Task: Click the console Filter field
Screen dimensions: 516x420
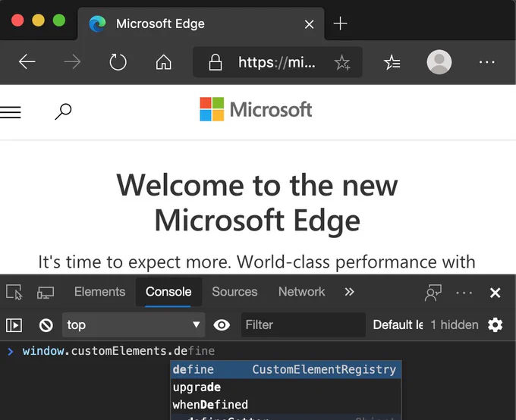Action: tap(304, 325)
